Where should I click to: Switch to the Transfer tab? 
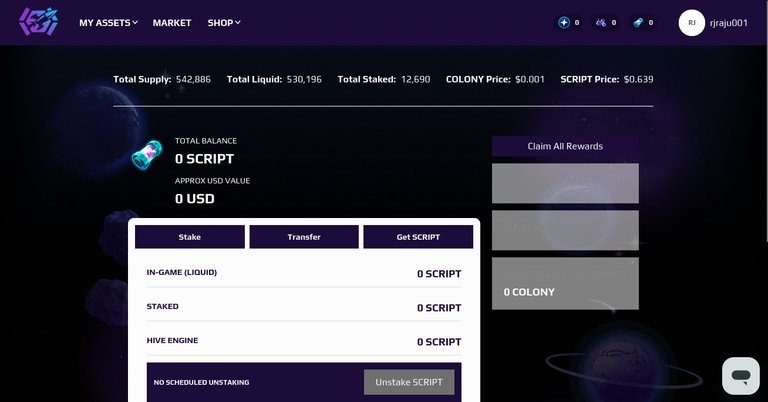[304, 237]
